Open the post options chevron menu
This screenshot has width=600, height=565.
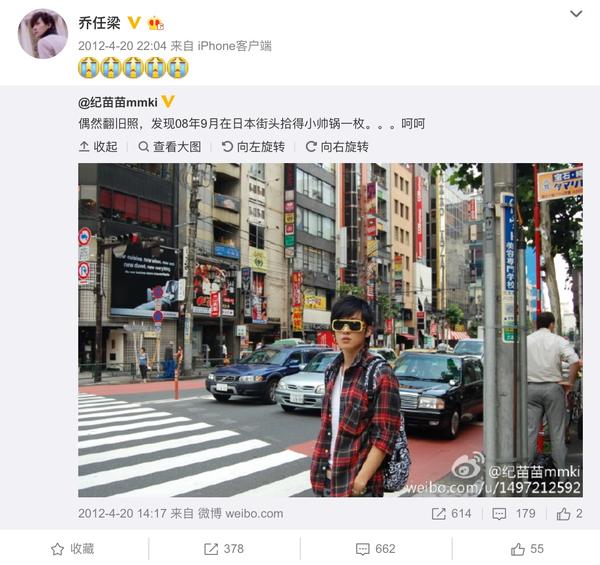click(x=576, y=14)
